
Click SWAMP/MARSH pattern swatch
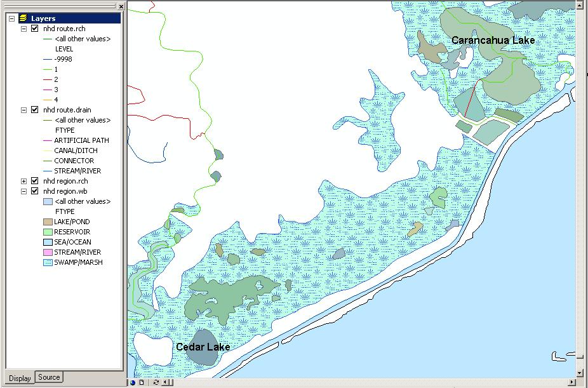(48, 262)
